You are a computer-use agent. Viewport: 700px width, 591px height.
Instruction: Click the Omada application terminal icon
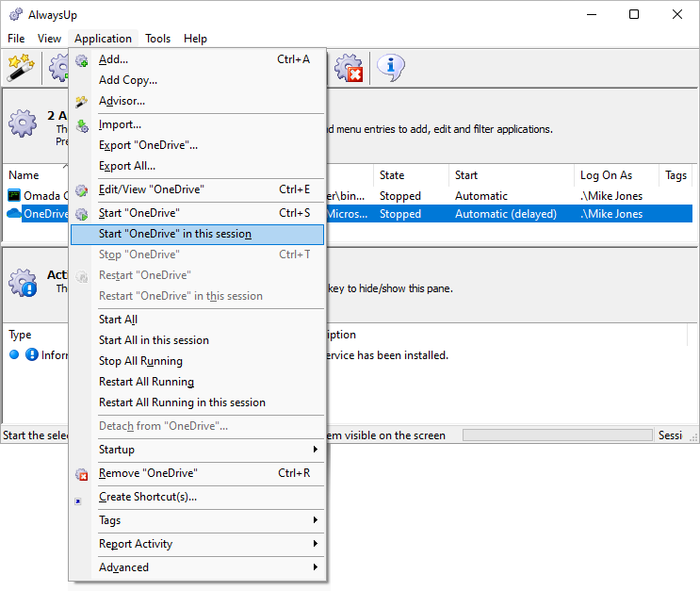[x=14, y=195]
